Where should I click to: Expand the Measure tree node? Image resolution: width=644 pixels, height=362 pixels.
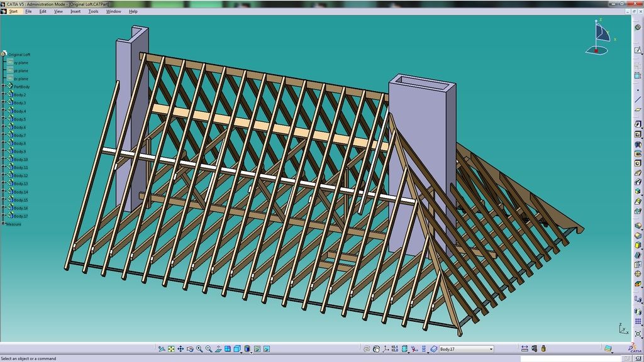point(4,224)
